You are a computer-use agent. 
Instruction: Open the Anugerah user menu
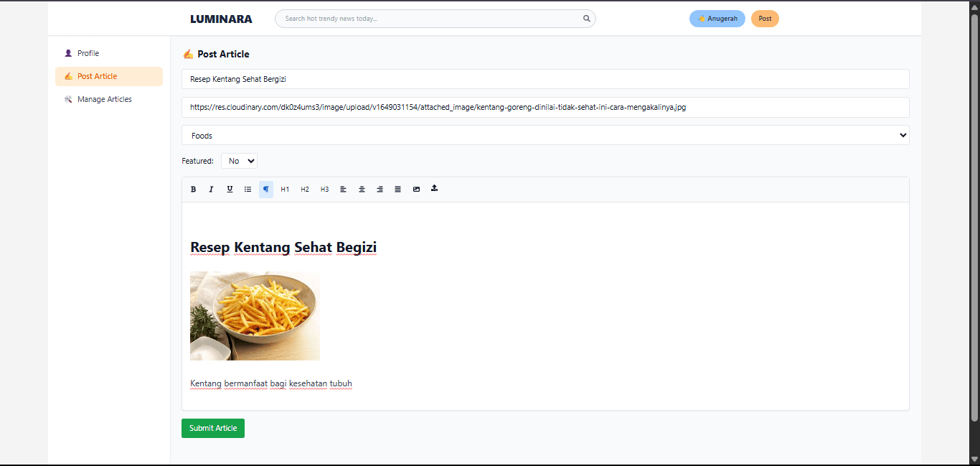coord(717,19)
